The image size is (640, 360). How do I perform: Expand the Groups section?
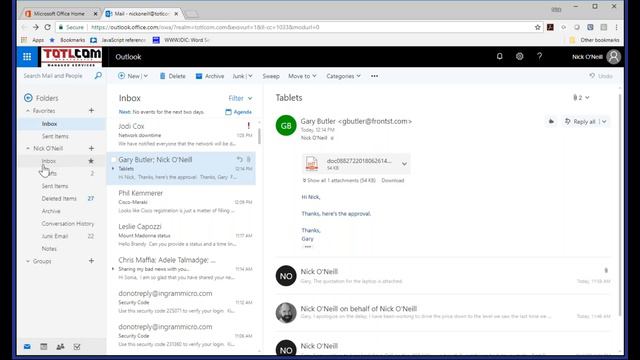click(28, 261)
